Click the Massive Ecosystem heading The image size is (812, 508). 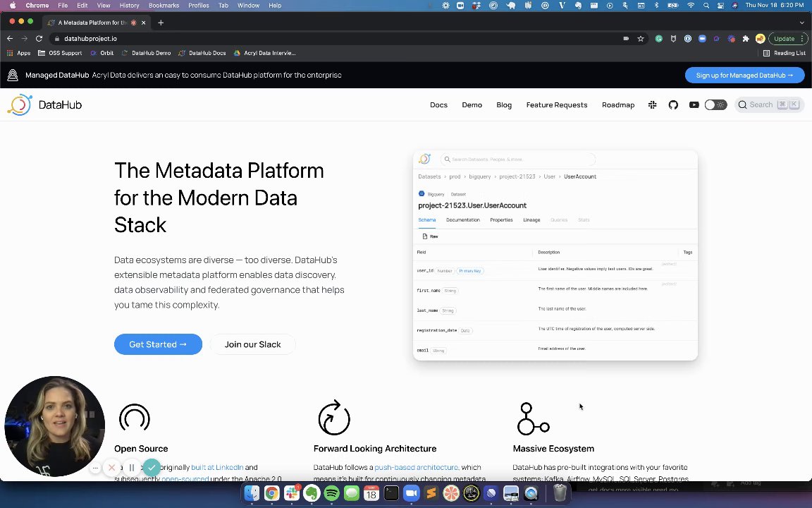pyautogui.click(x=553, y=449)
